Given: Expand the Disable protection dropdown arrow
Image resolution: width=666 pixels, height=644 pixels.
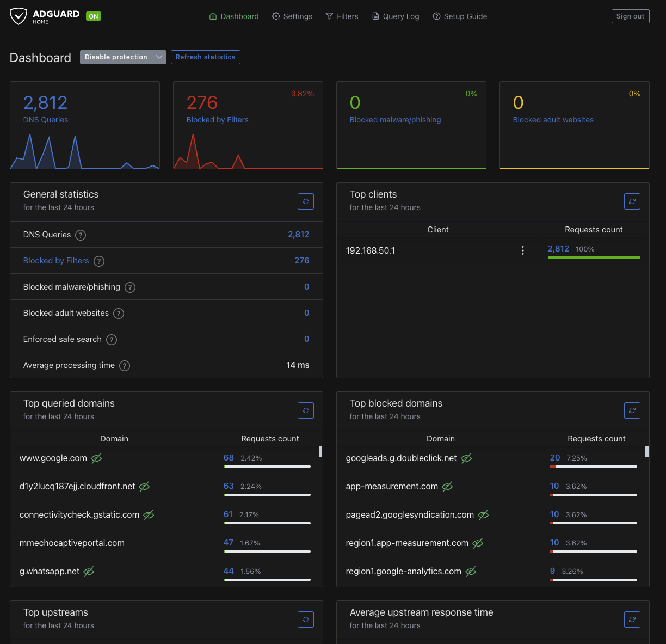Looking at the screenshot, I should [x=159, y=57].
